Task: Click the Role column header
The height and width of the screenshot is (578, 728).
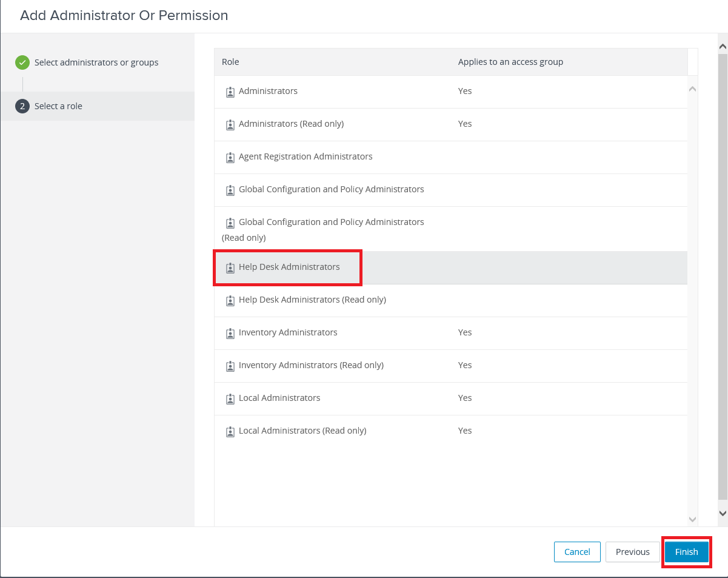Action: point(230,62)
